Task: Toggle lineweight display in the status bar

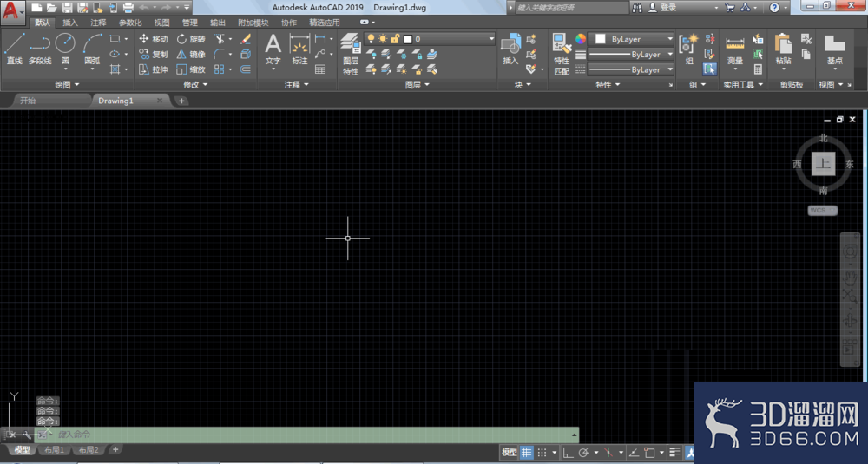Action: pos(674,453)
